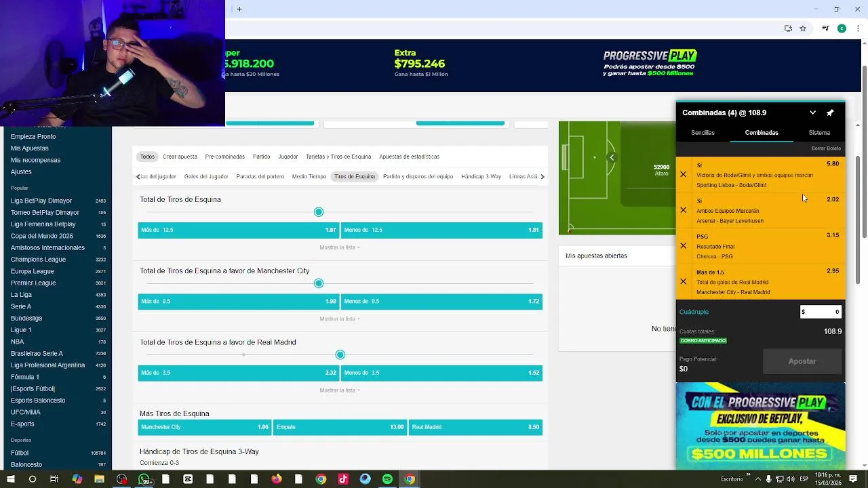Switch to the Sistema tab
The image size is (868, 488).
coord(819,133)
